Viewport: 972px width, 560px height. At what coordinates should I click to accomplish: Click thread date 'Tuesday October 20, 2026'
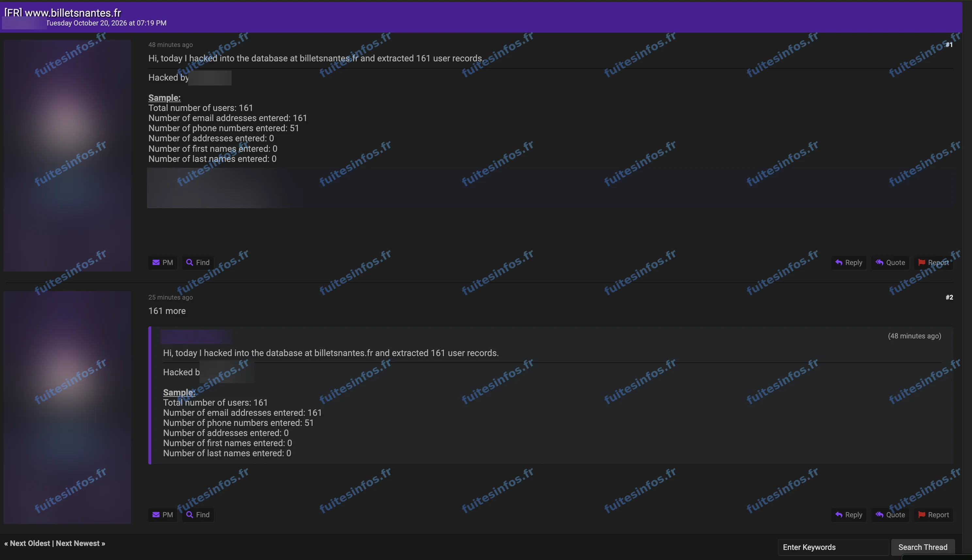point(87,23)
